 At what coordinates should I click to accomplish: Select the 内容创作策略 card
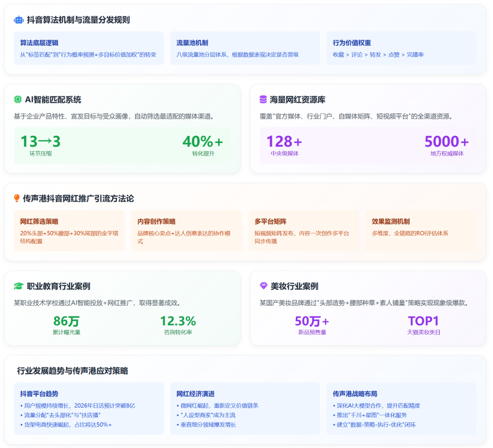(x=186, y=231)
